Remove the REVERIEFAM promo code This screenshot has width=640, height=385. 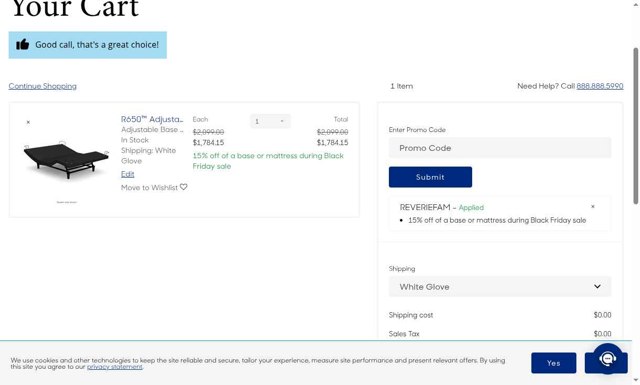[x=593, y=207]
